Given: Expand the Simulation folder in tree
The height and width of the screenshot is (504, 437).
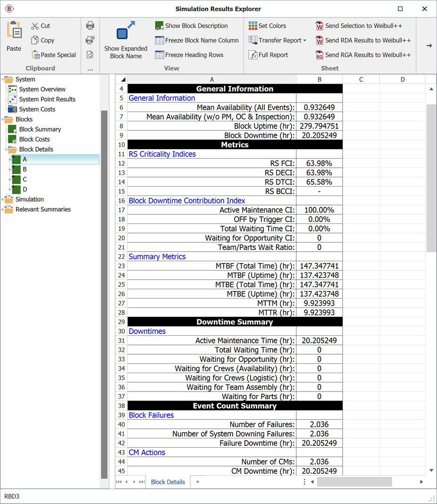Looking at the screenshot, I should 3,199.
